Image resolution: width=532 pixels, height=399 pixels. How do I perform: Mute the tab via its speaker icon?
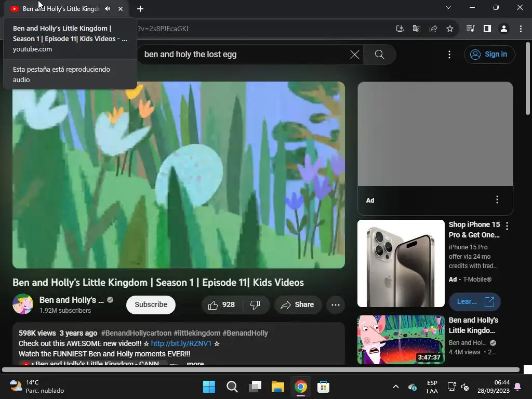(107, 9)
